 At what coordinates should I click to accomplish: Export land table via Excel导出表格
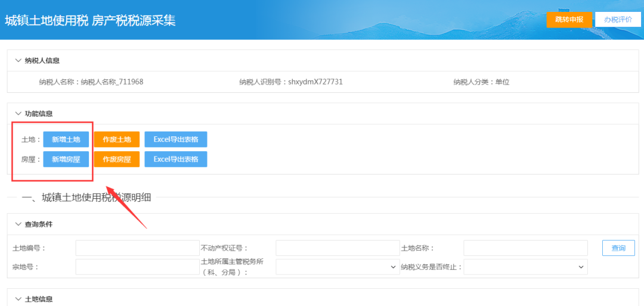176,139
